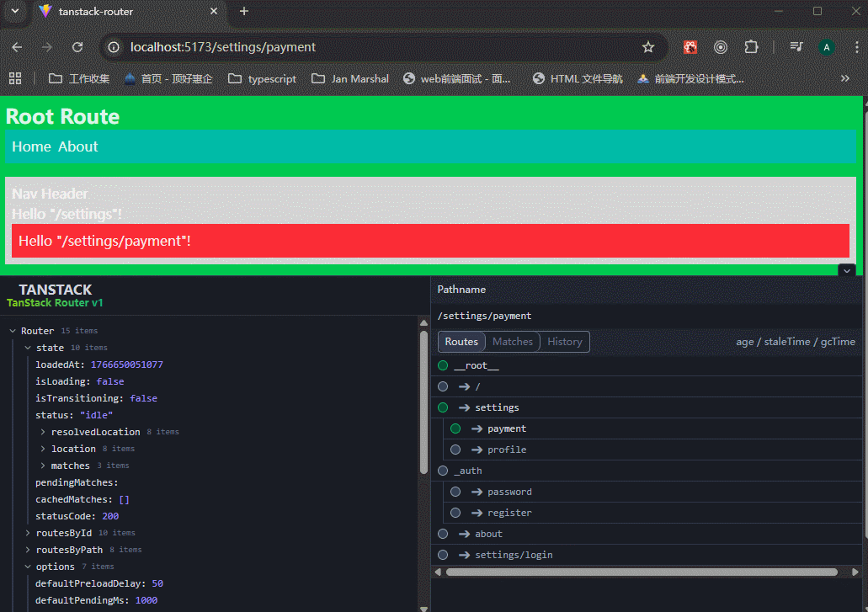Click the browser back arrow

point(18,47)
